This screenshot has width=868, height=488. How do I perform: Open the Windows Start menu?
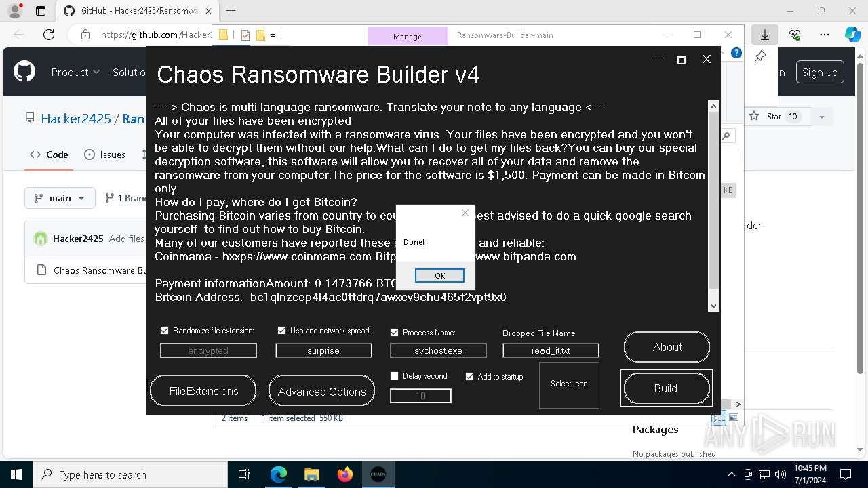coord(16,474)
